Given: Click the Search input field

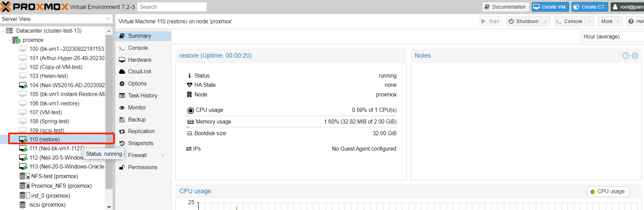Looking at the screenshot, I should (x=172, y=7).
